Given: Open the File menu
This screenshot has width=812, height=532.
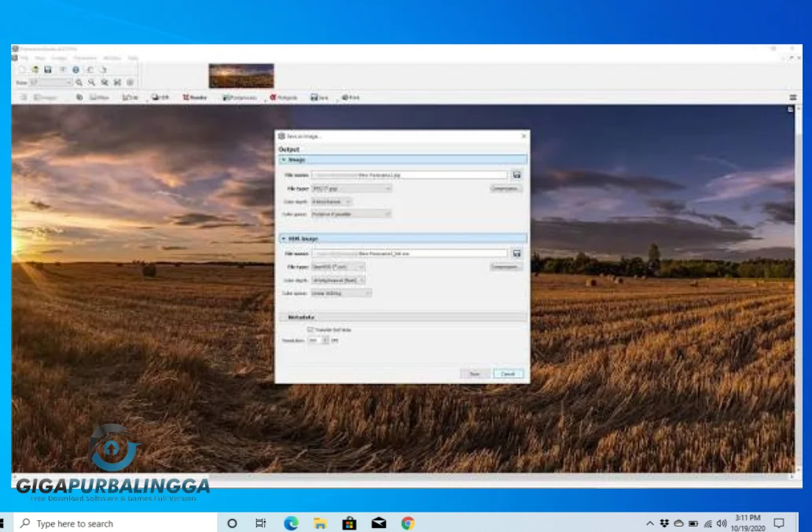Looking at the screenshot, I should [24, 58].
